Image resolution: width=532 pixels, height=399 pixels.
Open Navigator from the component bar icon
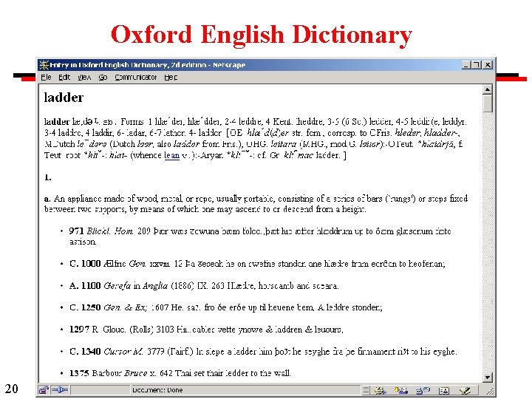(x=380, y=391)
